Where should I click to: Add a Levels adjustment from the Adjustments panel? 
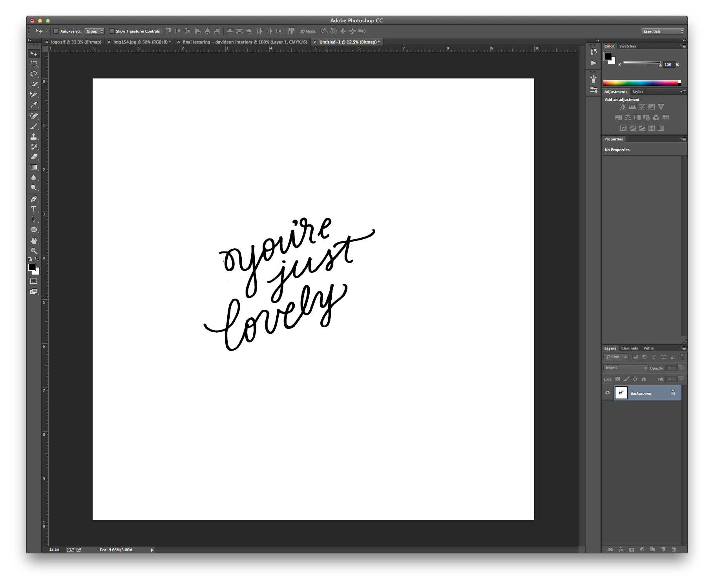[x=633, y=107]
